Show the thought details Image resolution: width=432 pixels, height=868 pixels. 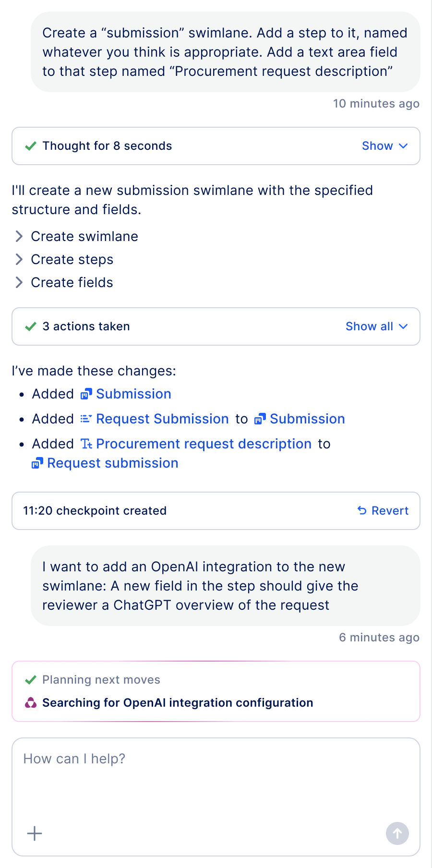(x=384, y=146)
